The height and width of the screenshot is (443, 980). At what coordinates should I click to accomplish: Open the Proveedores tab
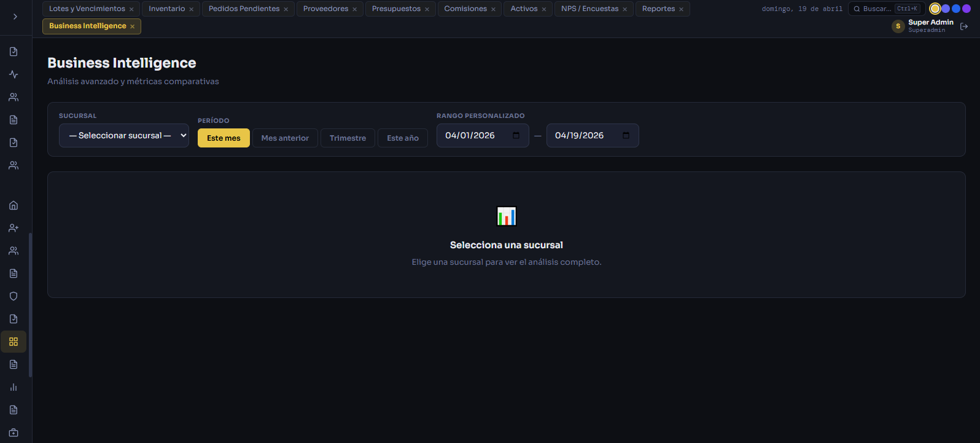325,9
